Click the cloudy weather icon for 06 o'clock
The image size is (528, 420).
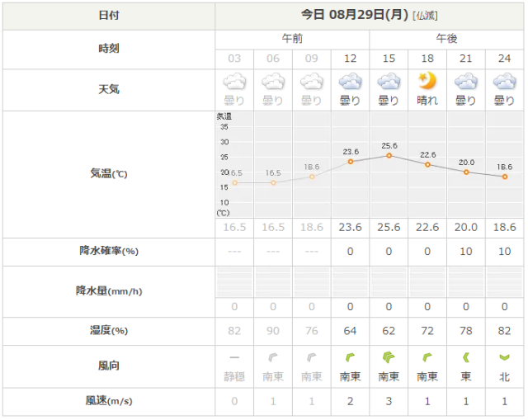[273, 82]
